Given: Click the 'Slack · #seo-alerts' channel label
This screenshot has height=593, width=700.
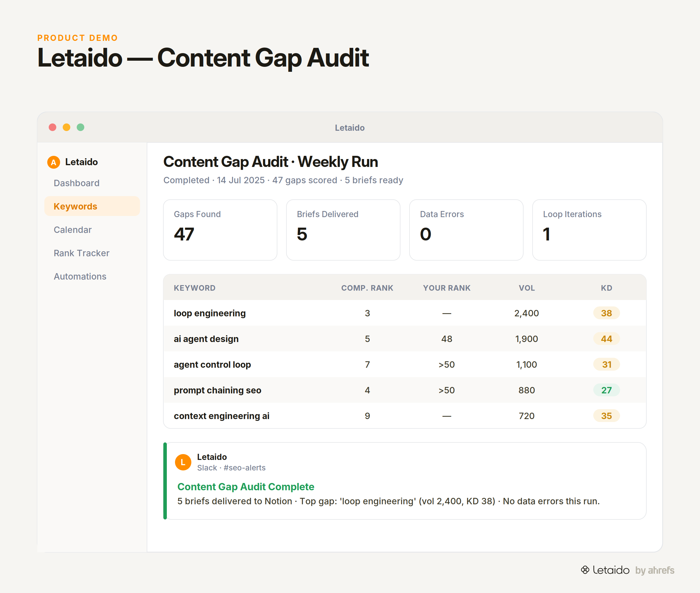Looking at the screenshot, I should 231,468.
